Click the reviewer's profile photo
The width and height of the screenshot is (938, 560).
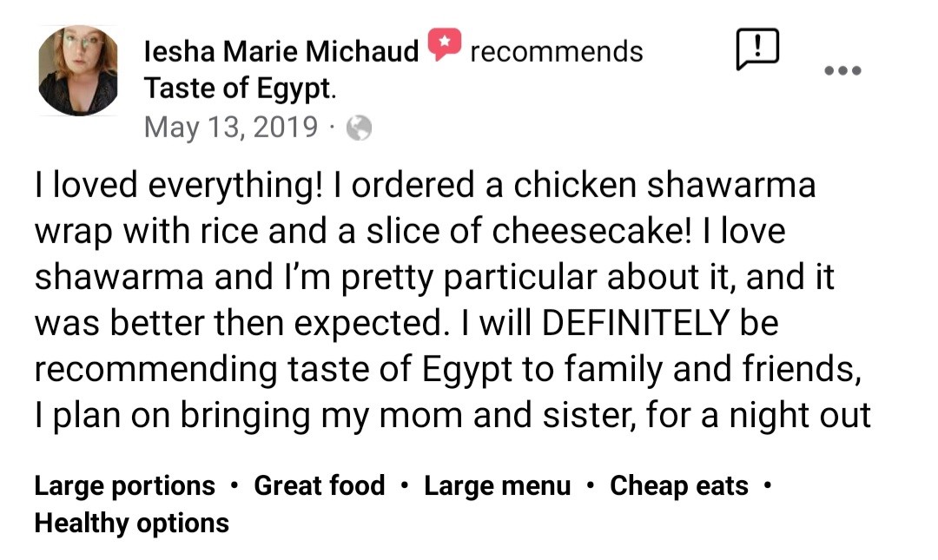(x=77, y=69)
